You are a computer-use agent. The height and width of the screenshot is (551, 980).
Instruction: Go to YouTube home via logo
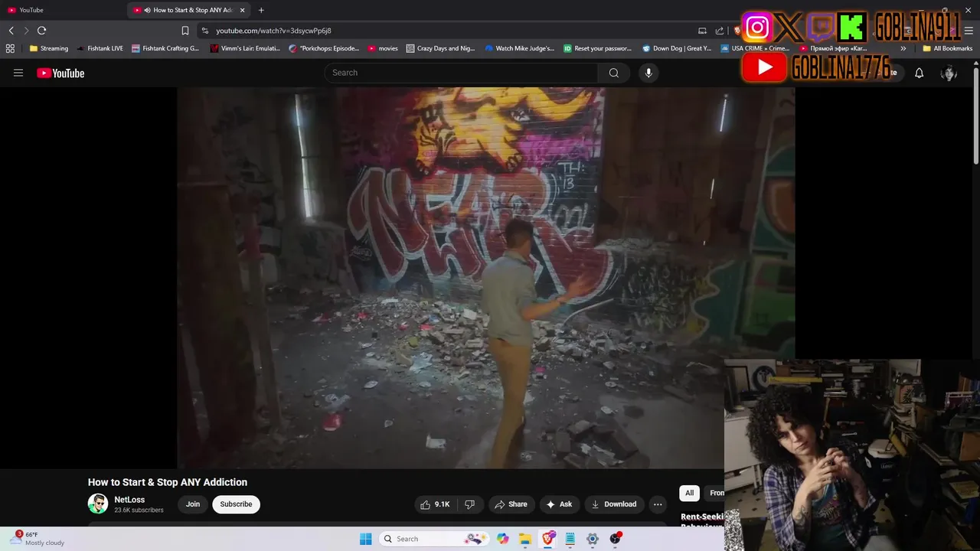60,73
